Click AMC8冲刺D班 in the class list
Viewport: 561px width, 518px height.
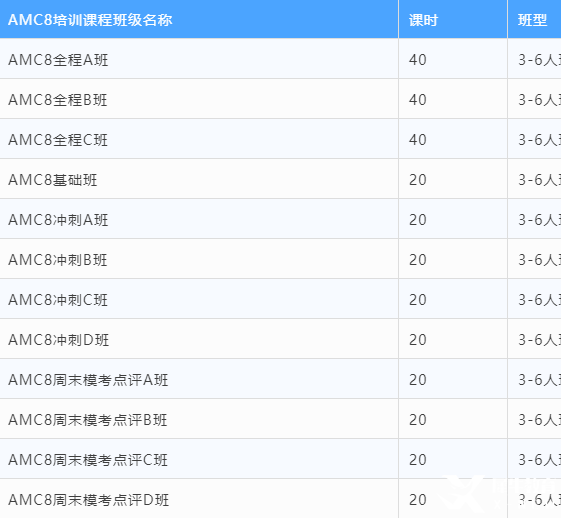tap(58, 340)
